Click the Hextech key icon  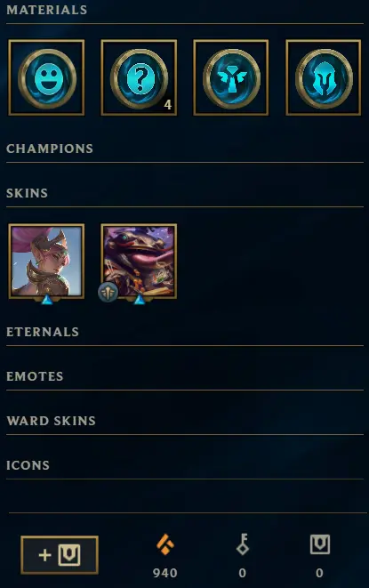point(243,544)
